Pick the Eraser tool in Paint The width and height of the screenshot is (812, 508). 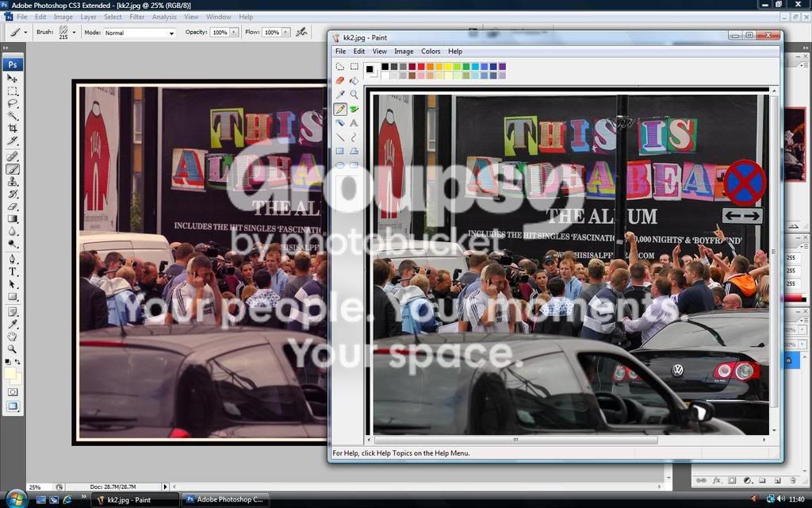click(x=339, y=80)
